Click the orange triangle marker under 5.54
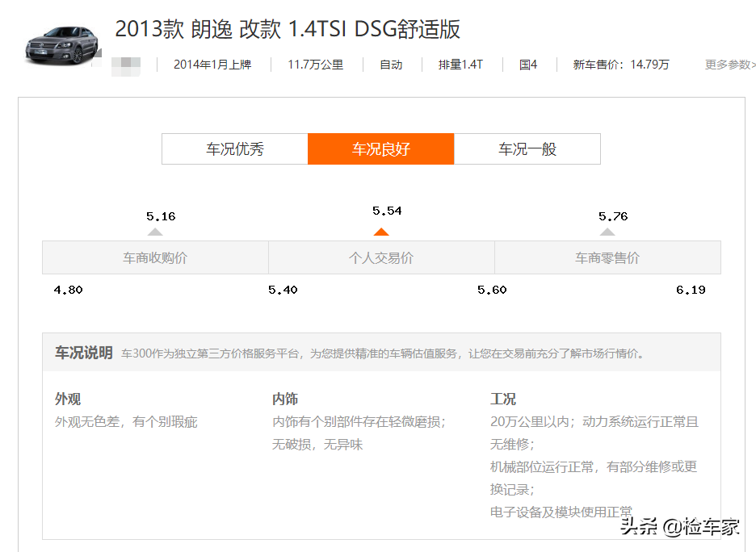756x552 pixels. (x=381, y=232)
